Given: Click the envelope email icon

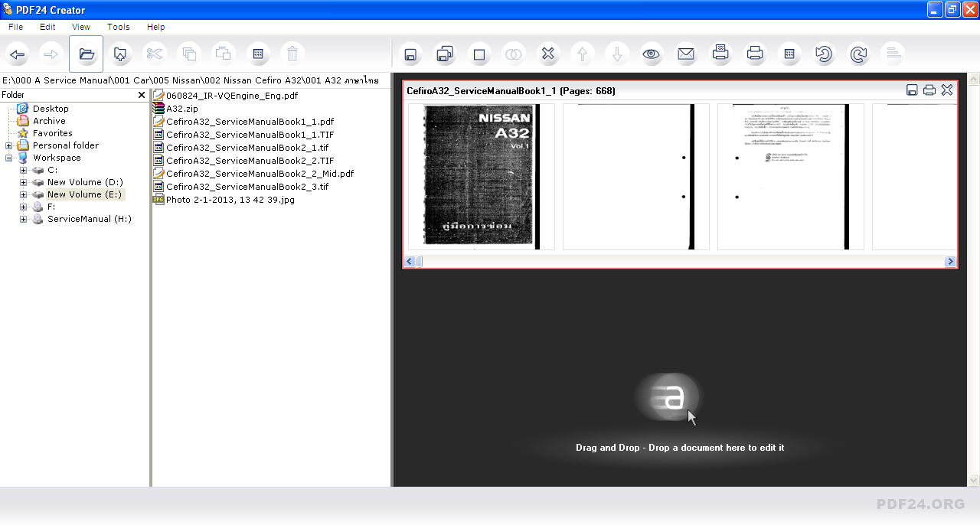Looking at the screenshot, I should point(686,54).
